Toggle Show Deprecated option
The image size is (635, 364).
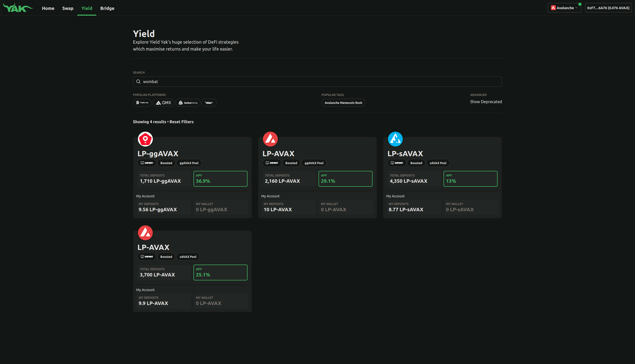[486, 102]
